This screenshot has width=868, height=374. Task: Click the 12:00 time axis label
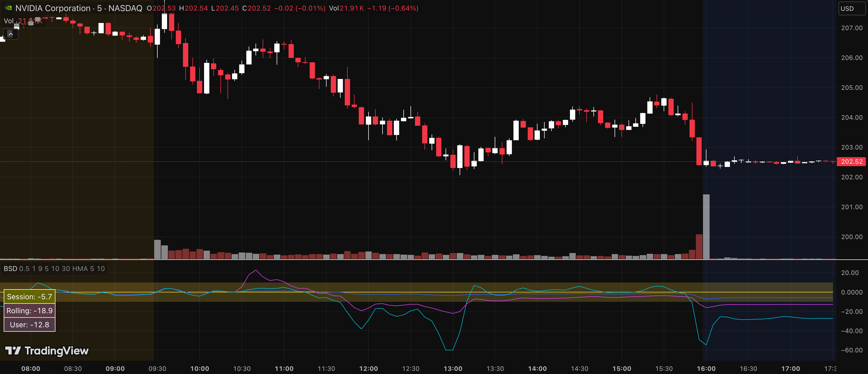coord(368,369)
